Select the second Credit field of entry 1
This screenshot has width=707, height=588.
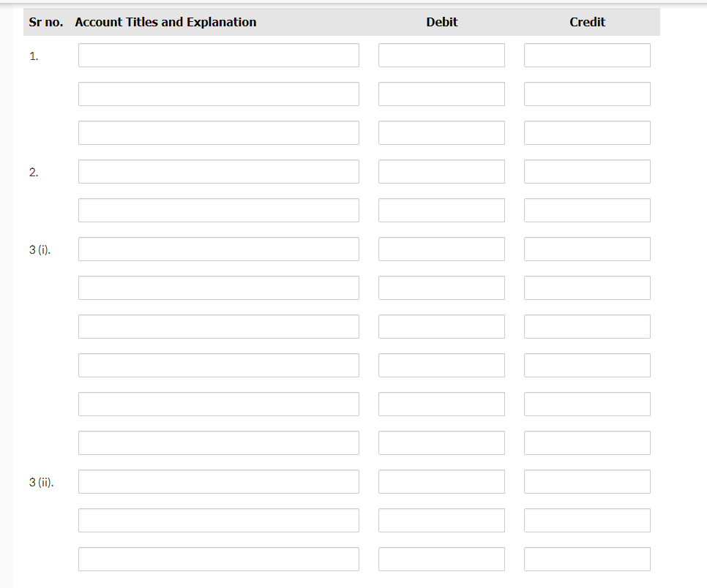coord(587,94)
